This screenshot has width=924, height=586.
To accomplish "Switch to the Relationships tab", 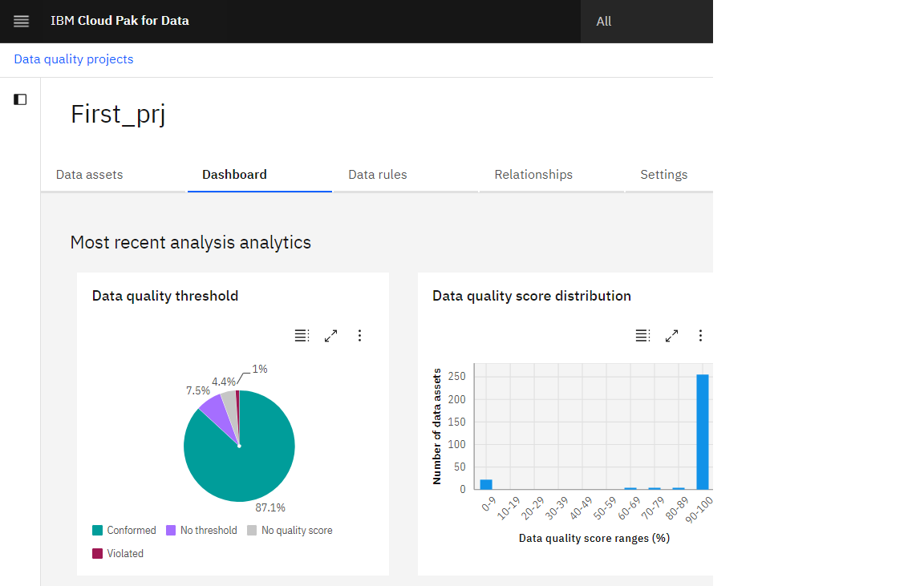I will tap(533, 174).
